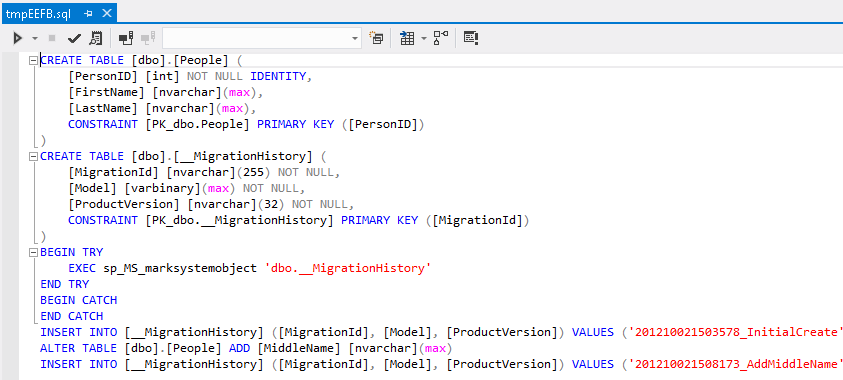Click 'sp_MS_marksystemobject' procedure name
This screenshot has width=843, height=380.
tap(180, 268)
